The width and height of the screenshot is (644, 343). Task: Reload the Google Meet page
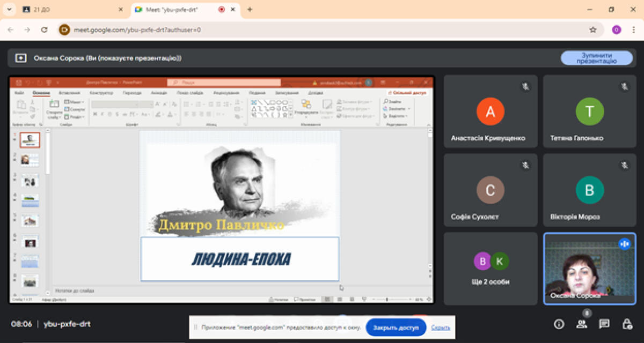(45, 30)
